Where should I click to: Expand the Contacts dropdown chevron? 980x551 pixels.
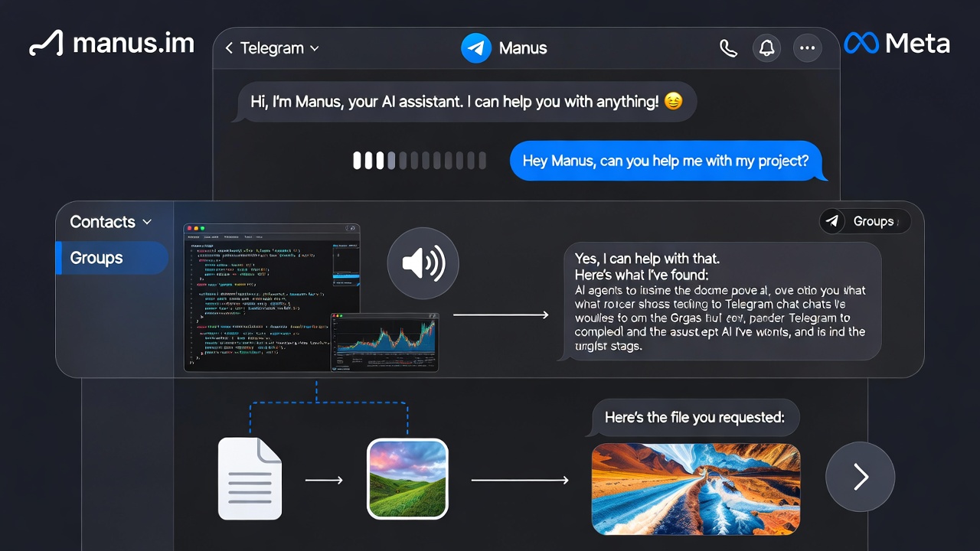(x=145, y=222)
